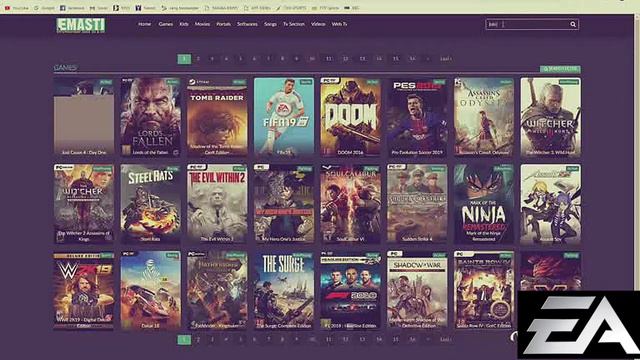Open The Witcher 3 Wild Hunt card
This screenshot has width=640, height=360.
point(551,117)
